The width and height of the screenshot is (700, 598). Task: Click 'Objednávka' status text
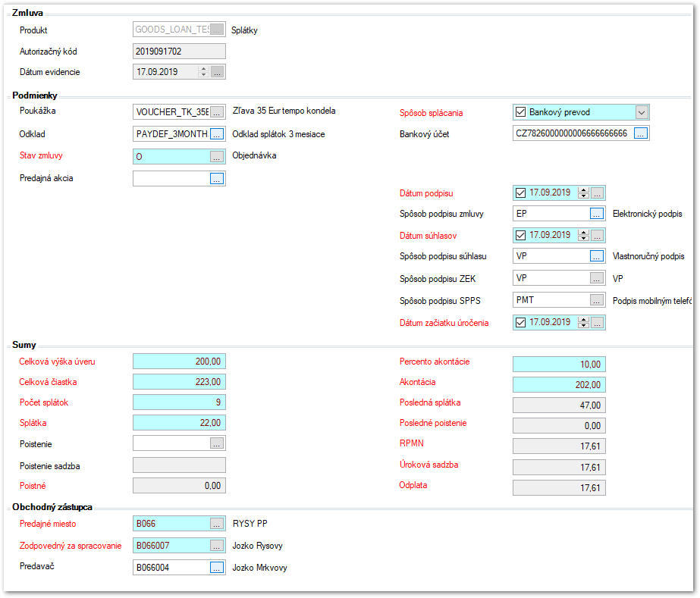254,155
